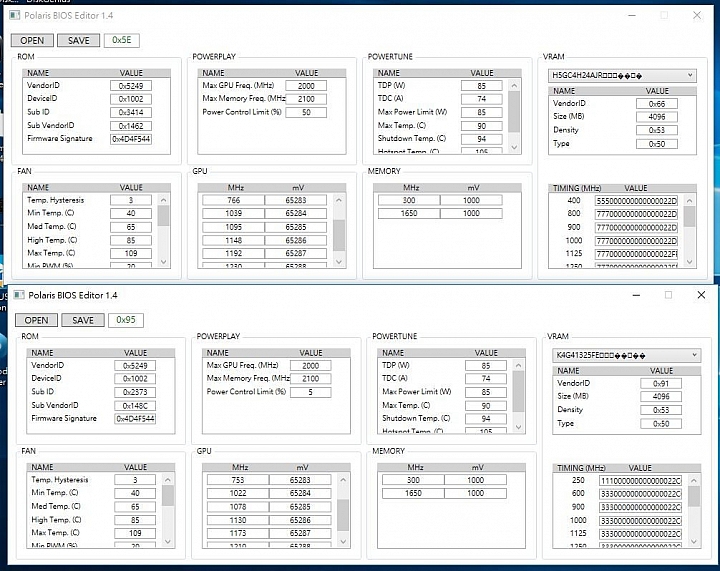
Task: Edit Power Control Limit value 5
Action: click(310, 392)
